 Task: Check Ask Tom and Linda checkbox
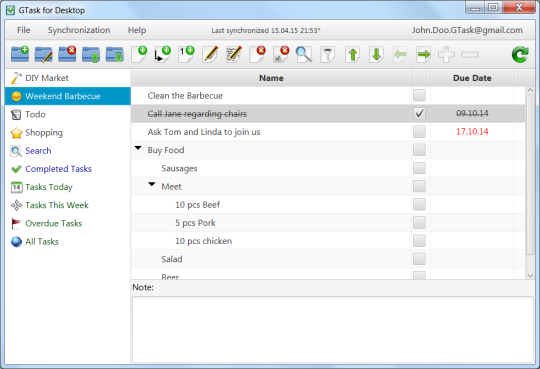pyautogui.click(x=419, y=132)
